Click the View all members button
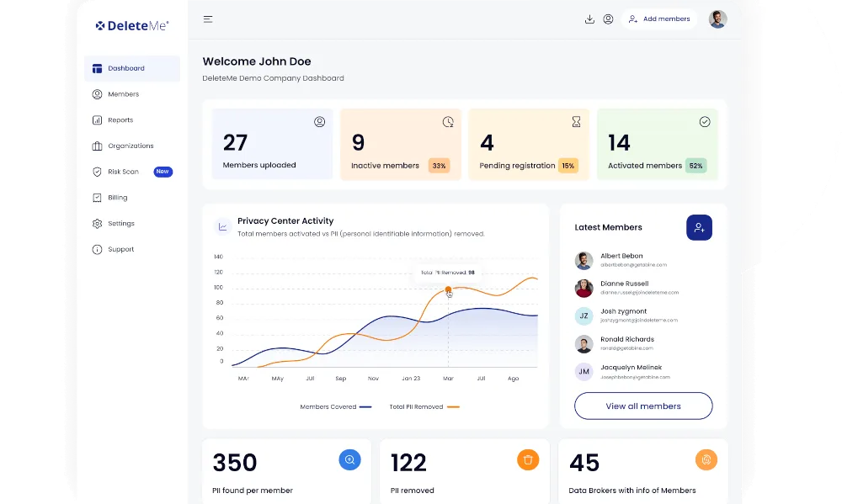This screenshot has height=504, width=842. (642, 406)
